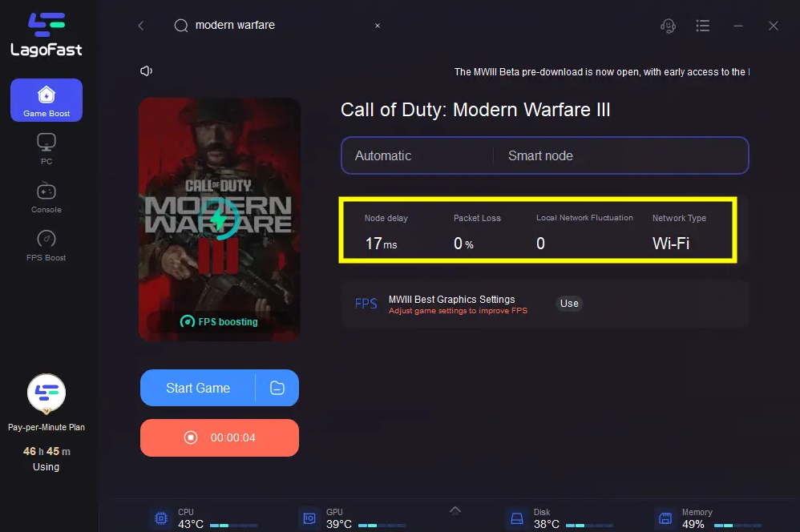Image resolution: width=800 pixels, height=532 pixels.
Task: Open FPS Boost in sidebar
Action: (46, 246)
